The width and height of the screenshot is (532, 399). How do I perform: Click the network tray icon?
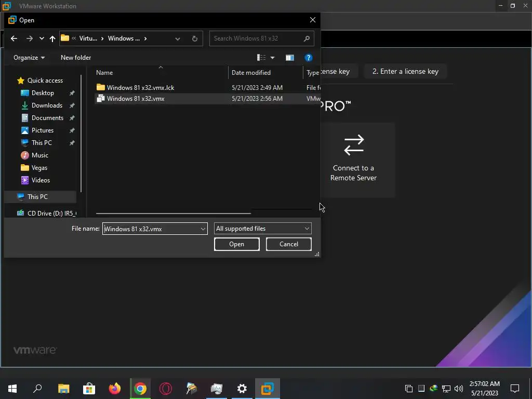[446, 389]
